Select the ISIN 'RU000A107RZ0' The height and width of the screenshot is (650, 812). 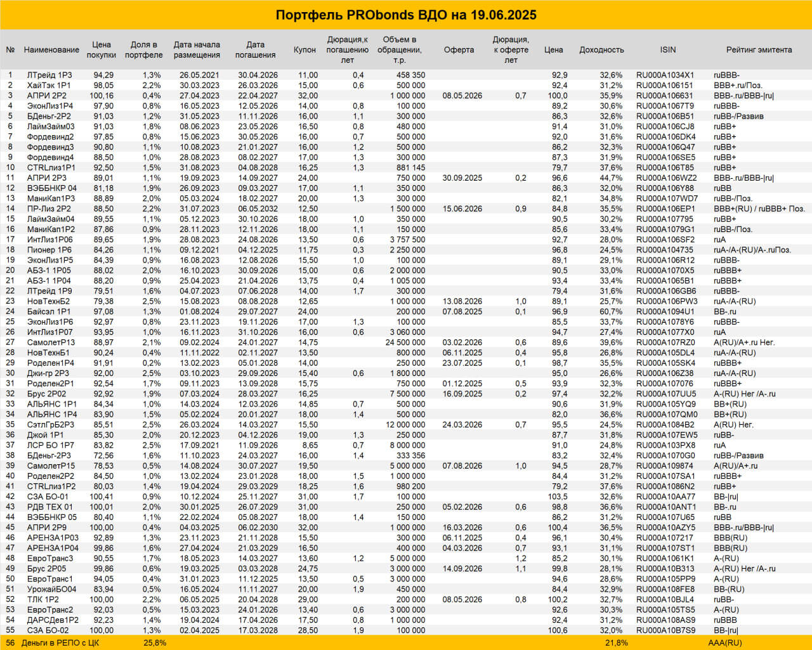[665, 342]
